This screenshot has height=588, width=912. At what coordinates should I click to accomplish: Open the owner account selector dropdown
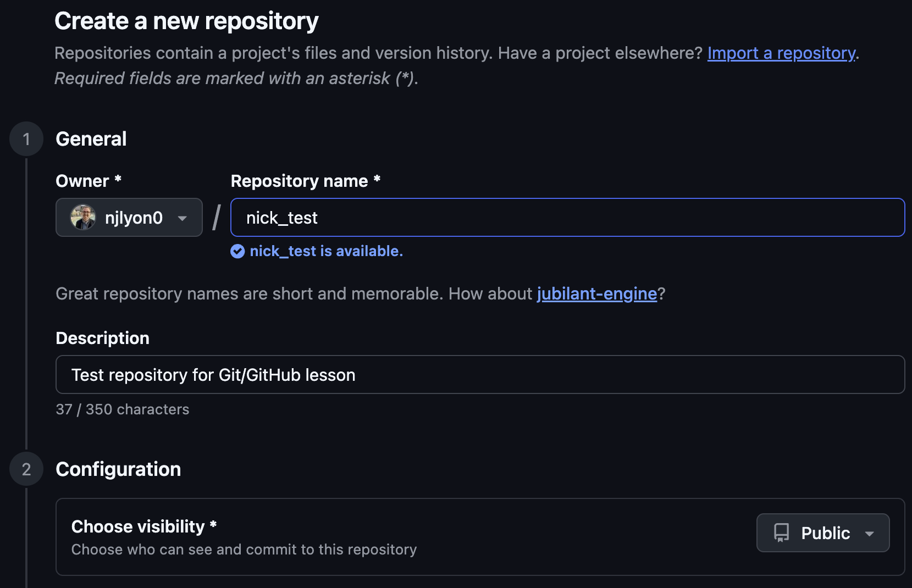point(129,217)
